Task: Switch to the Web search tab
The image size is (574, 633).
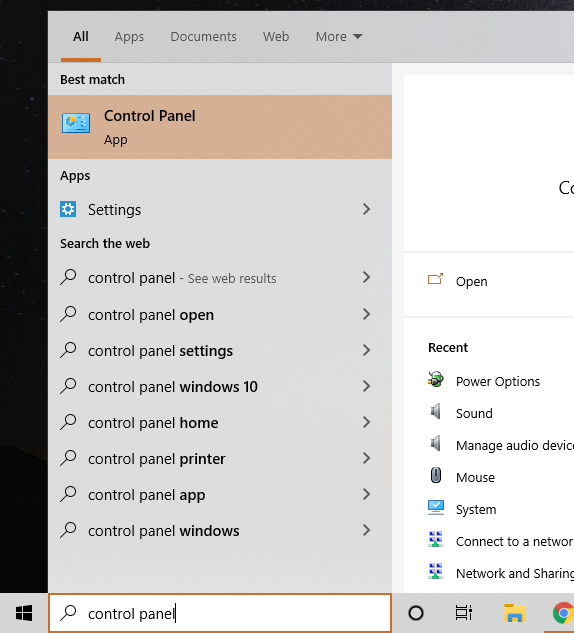Action: pyautogui.click(x=276, y=37)
